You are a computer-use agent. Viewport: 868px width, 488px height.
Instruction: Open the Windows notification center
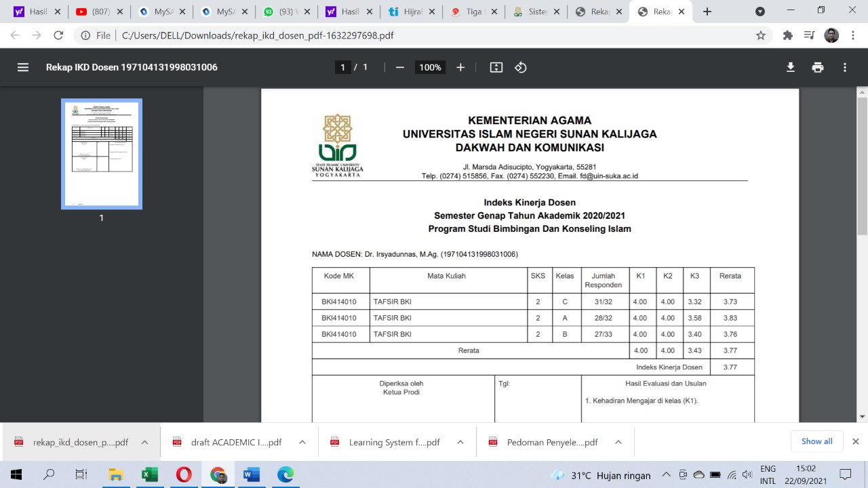(845, 474)
